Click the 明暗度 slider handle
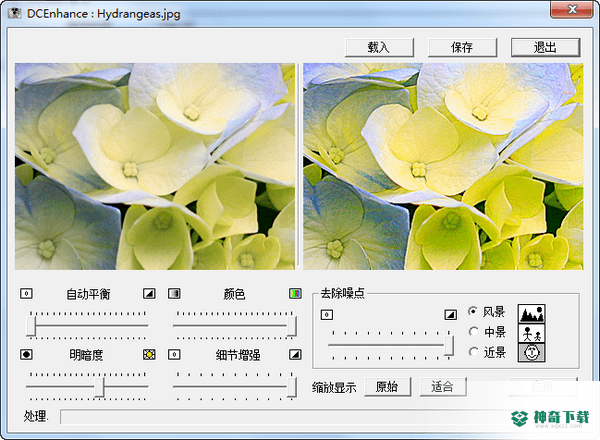 point(99,387)
